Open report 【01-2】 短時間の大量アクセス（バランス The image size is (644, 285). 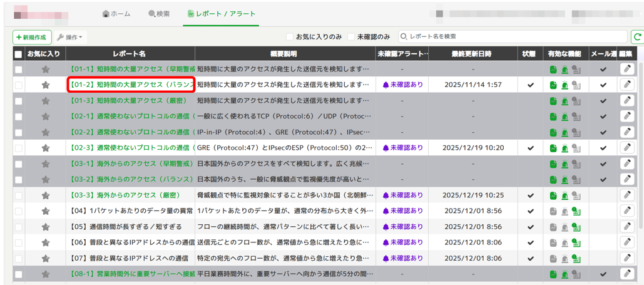click(x=131, y=85)
